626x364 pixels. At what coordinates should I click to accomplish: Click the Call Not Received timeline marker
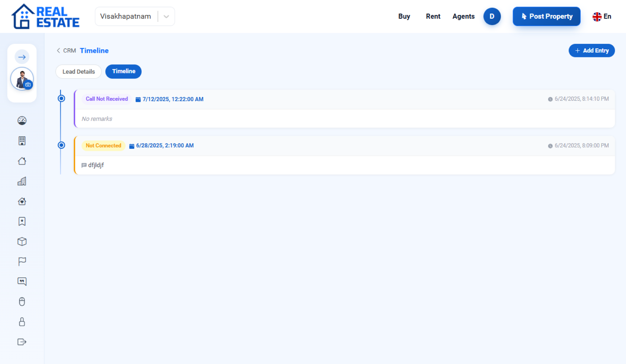point(61,99)
